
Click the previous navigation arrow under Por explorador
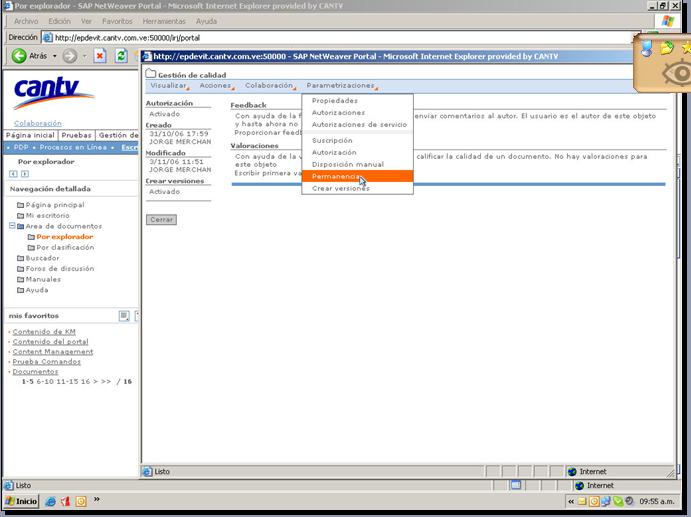[13, 174]
